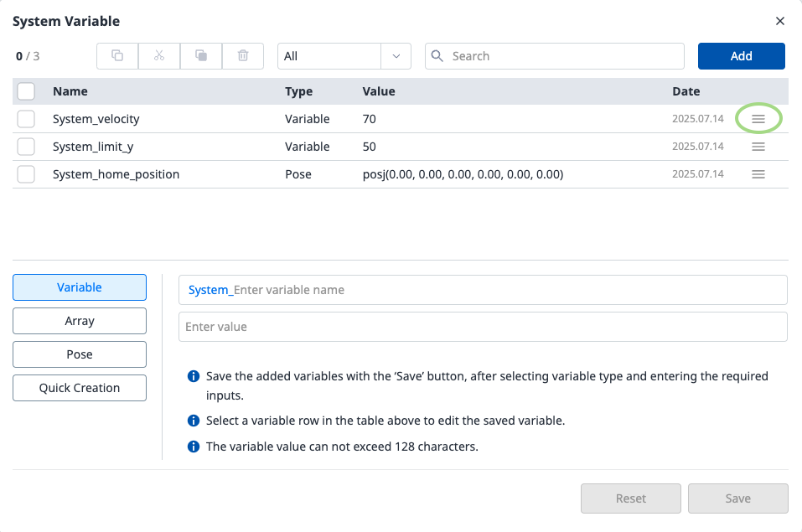The image size is (802, 532).
Task: Click the Enter value input field
Action: [x=483, y=327]
